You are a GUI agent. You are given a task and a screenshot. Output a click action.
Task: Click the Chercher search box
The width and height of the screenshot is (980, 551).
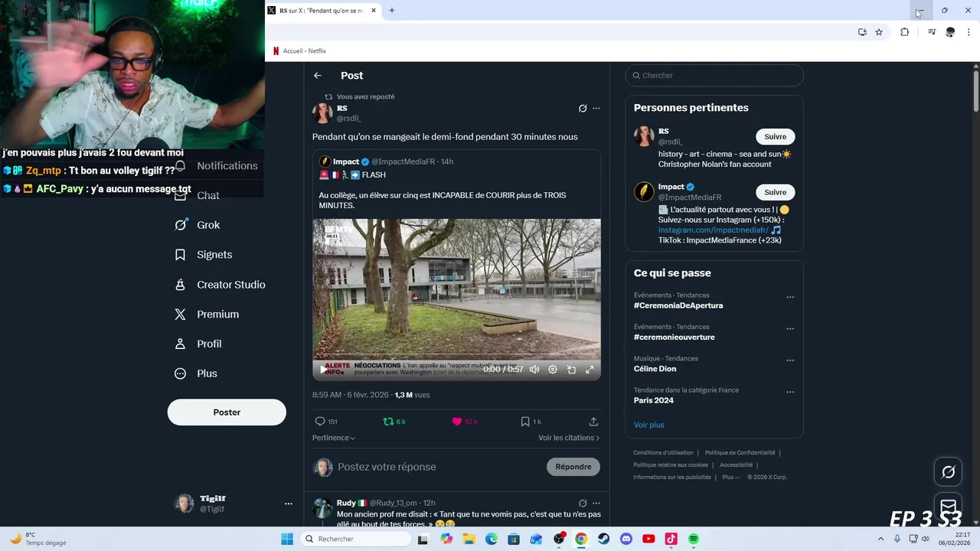tap(714, 76)
